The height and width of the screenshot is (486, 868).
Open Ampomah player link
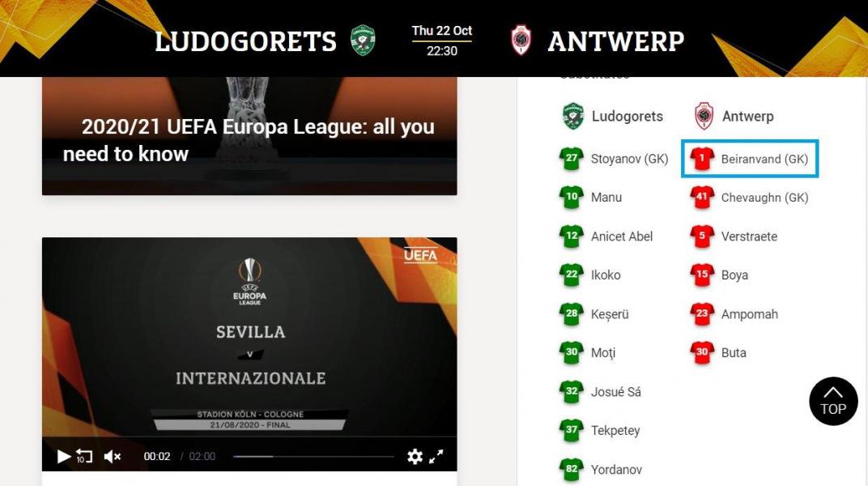pyautogui.click(x=749, y=314)
